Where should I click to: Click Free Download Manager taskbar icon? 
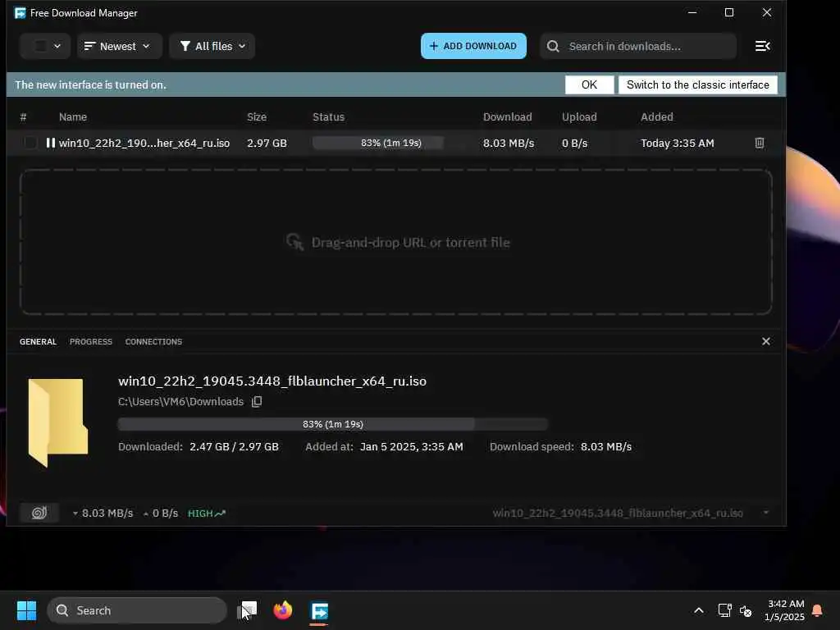pyautogui.click(x=319, y=610)
